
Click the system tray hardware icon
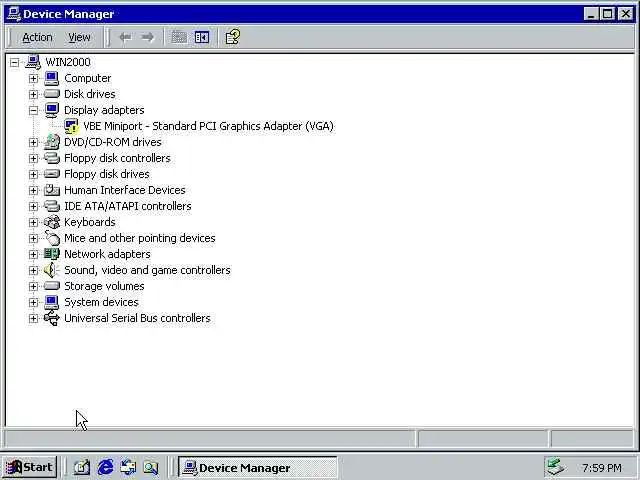click(x=556, y=467)
